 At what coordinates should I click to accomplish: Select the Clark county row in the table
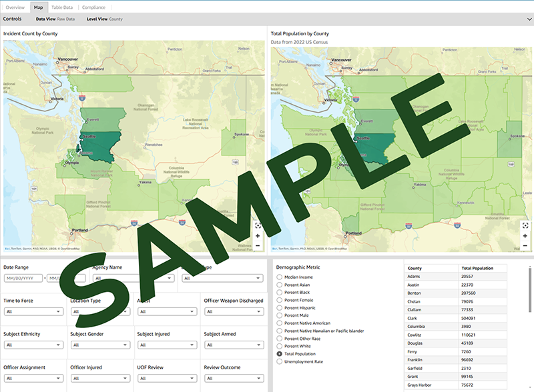(x=434, y=318)
